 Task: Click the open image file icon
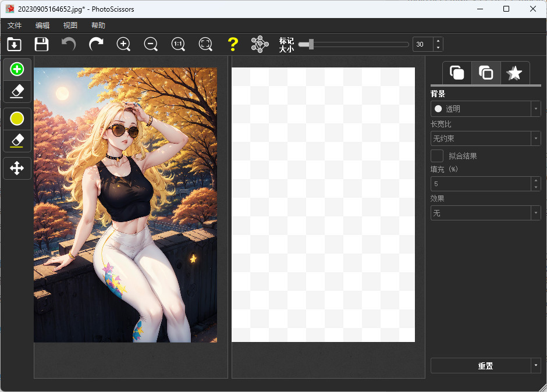point(15,44)
